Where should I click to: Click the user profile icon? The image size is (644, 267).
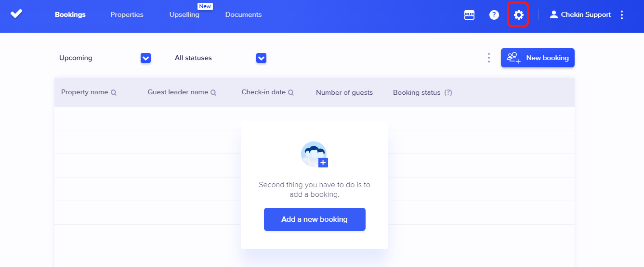(x=553, y=15)
